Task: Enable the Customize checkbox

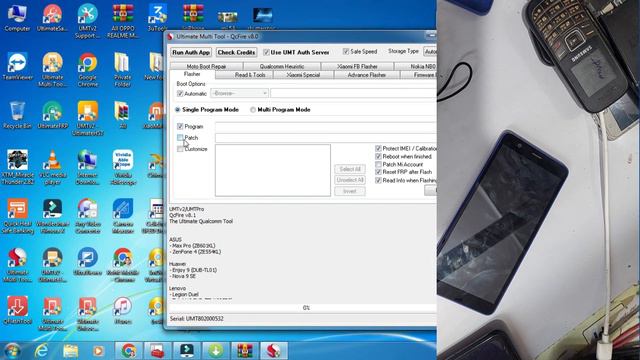Action: pyautogui.click(x=180, y=149)
